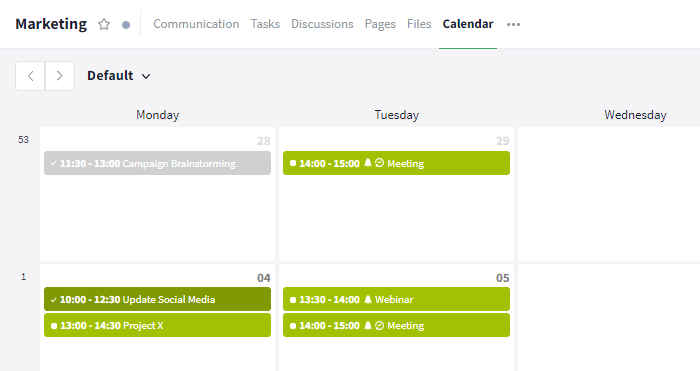Mark Project X task complete via its square
The image size is (700, 371).
54,326
